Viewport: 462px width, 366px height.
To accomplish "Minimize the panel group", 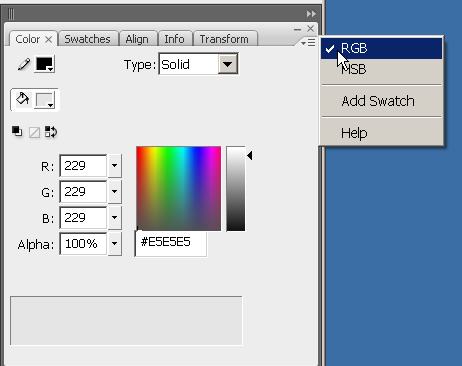I will click(297, 29).
